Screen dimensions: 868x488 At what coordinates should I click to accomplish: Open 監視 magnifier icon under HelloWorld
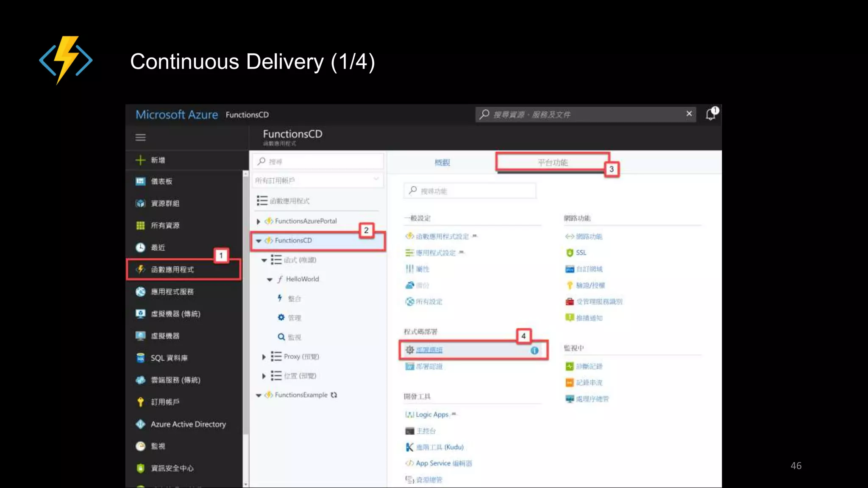(x=281, y=337)
